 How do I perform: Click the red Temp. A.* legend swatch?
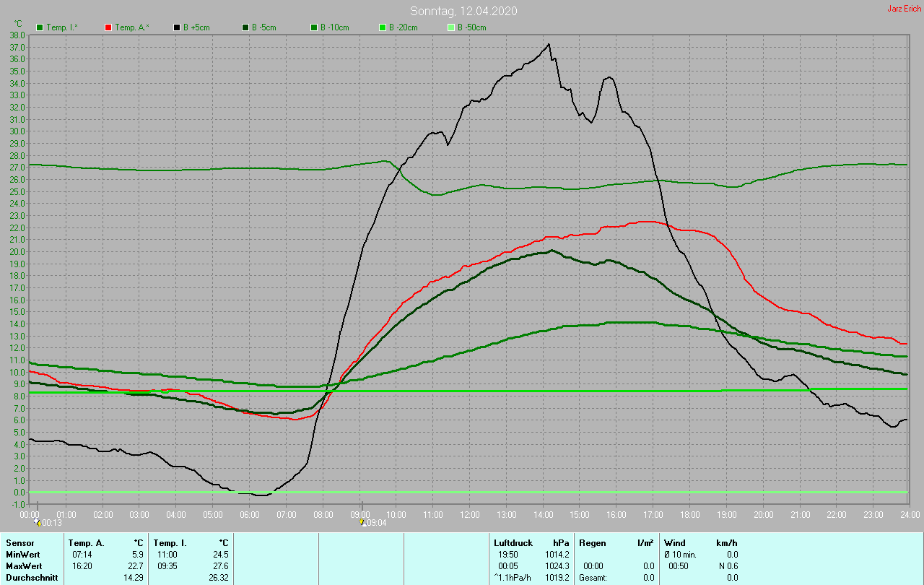coord(108,27)
